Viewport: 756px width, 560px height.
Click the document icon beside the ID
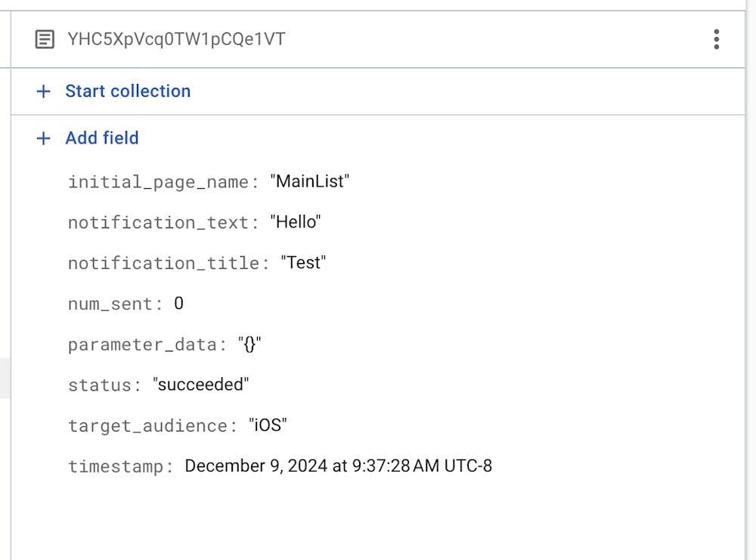click(x=45, y=39)
